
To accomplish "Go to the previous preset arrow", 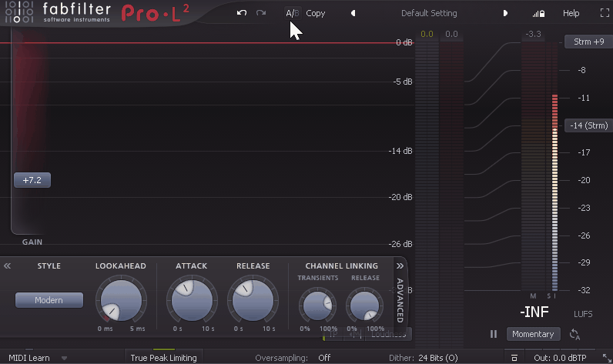I will (x=353, y=13).
